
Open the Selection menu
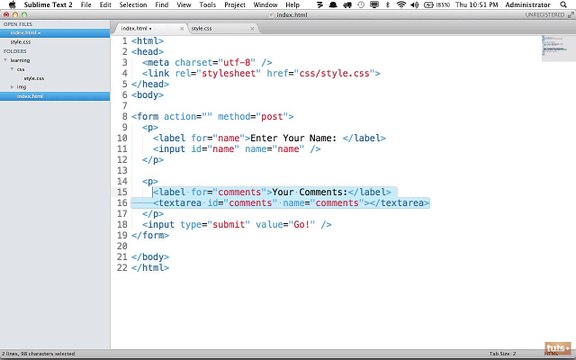pos(133,5)
